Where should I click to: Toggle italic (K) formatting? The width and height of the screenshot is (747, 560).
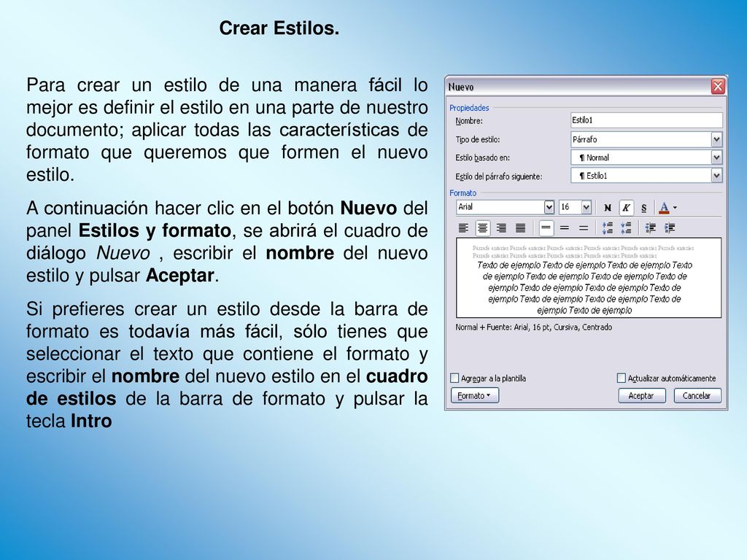(626, 208)
